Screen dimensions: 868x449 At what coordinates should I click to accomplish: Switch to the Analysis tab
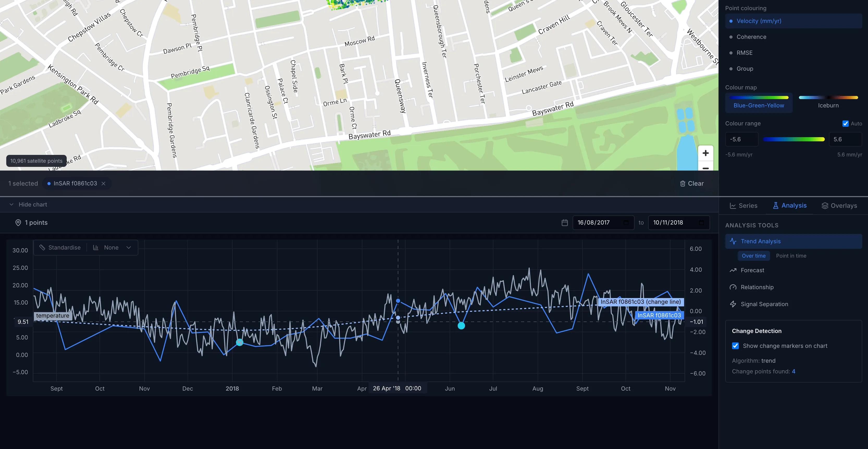click(x=790, y=205)
